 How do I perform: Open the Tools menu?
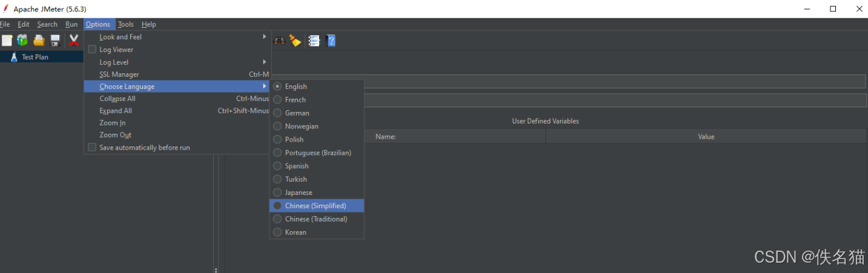tap(126, 24)
